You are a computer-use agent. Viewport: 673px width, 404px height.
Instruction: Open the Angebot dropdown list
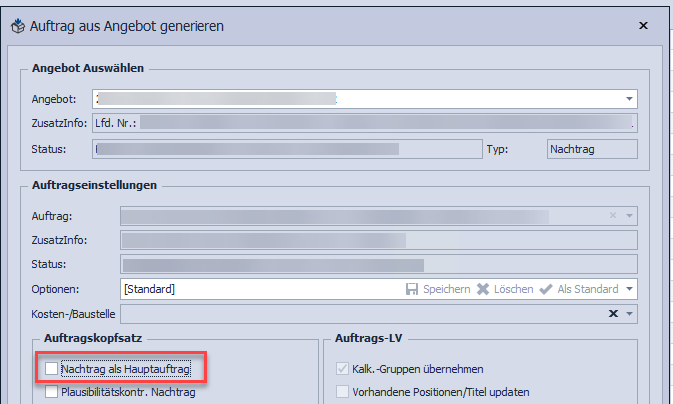coord(629,99)
